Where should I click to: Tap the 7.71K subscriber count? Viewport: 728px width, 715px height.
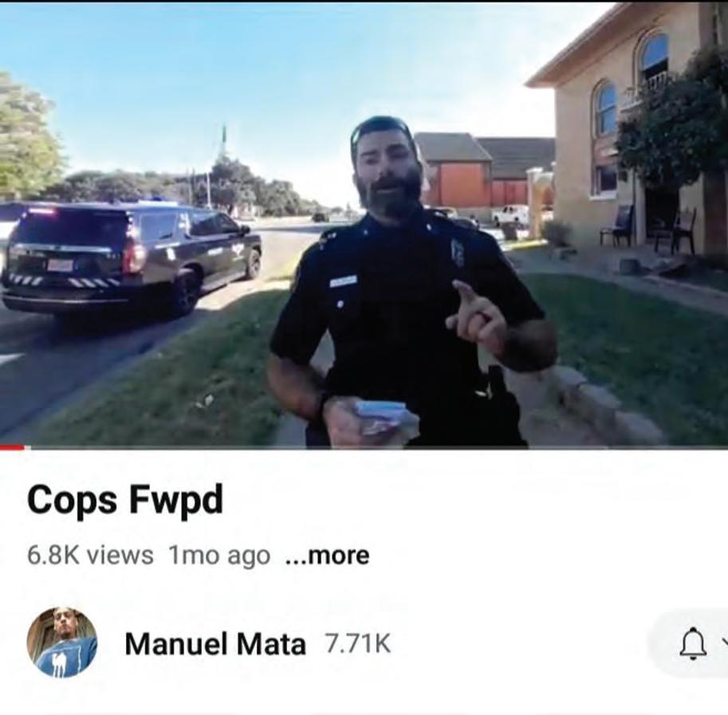click(x=357, y=644)
